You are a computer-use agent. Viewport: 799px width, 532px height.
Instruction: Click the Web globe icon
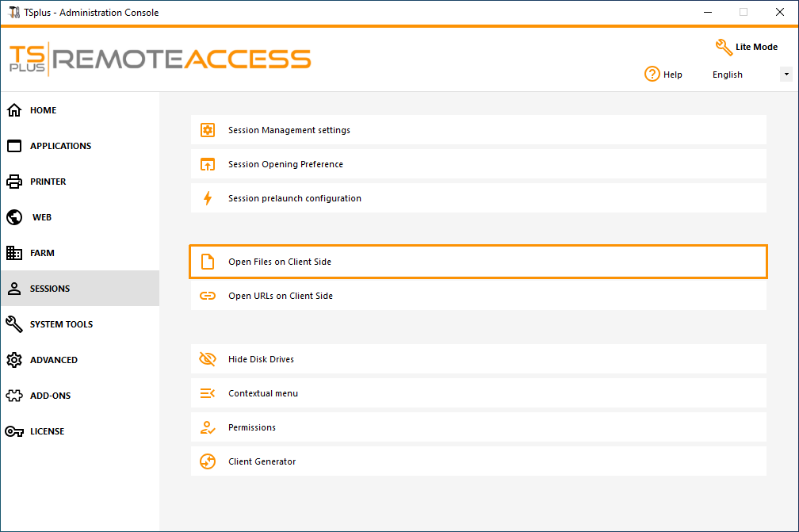tap(14, 217)
